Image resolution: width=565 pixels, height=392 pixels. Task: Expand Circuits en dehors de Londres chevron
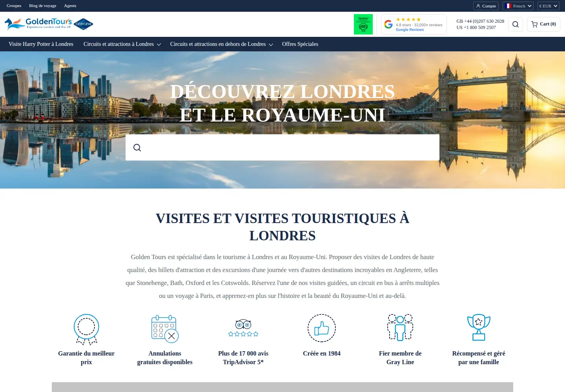(x=271, y=44)
